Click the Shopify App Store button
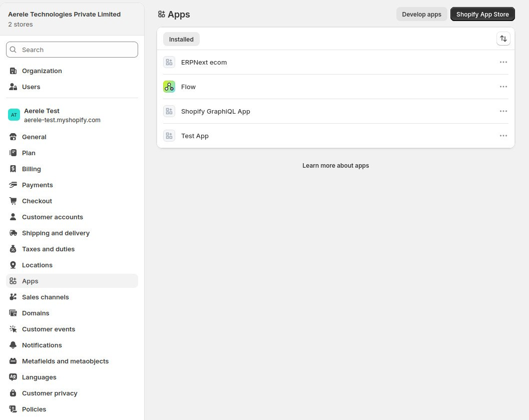The height and width of the screenshot is (420, 529). pyautogui.click(x=482, y=14)
